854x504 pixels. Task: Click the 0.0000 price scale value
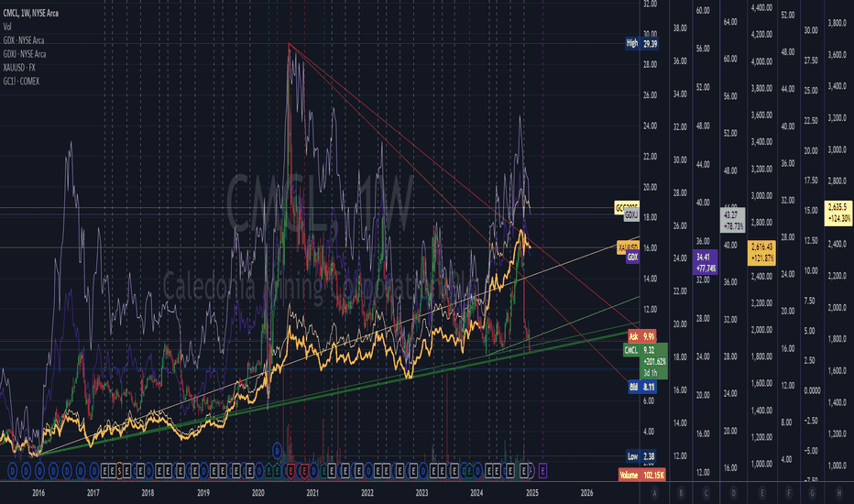point(812,390)
